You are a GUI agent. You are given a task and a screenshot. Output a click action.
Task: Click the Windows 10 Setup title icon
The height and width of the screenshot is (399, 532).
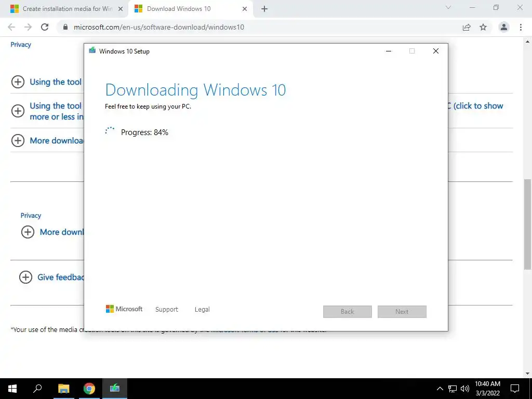tap(92, 51)
